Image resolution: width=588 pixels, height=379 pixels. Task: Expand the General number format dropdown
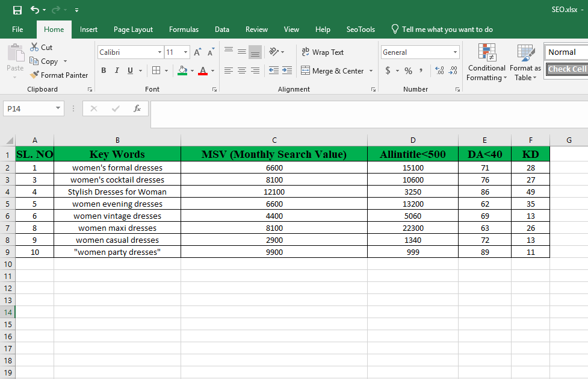click(x=455, y=52)
